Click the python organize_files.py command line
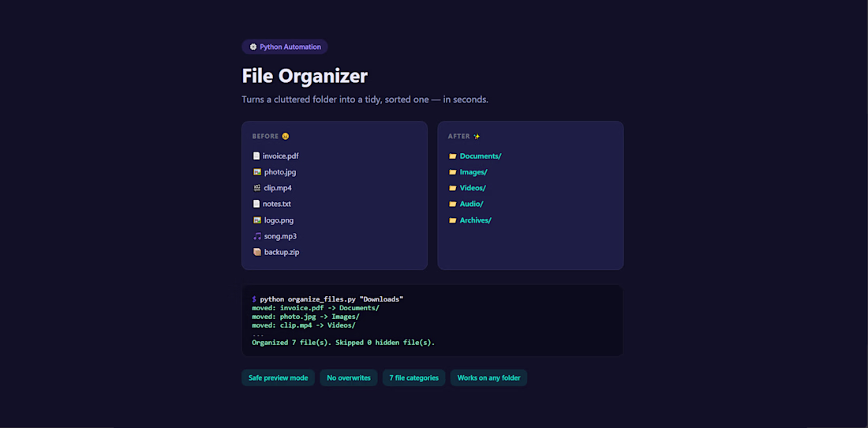This screenshot has width=868, height=428. coord(327,299)
